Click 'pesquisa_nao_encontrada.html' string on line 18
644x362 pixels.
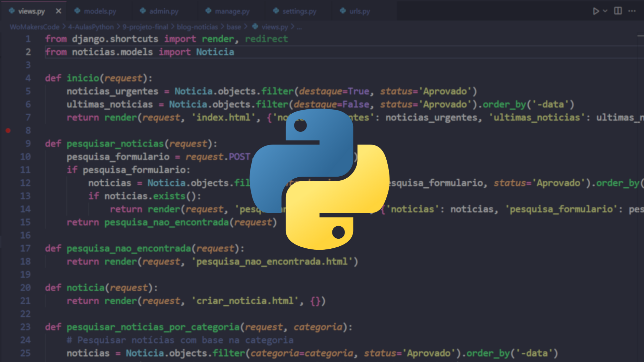point(272,261)
